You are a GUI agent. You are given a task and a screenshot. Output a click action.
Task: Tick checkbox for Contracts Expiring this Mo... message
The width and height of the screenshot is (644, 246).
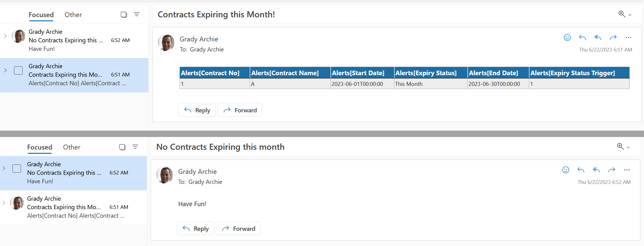pyautogui.click(x=18, y=70)
